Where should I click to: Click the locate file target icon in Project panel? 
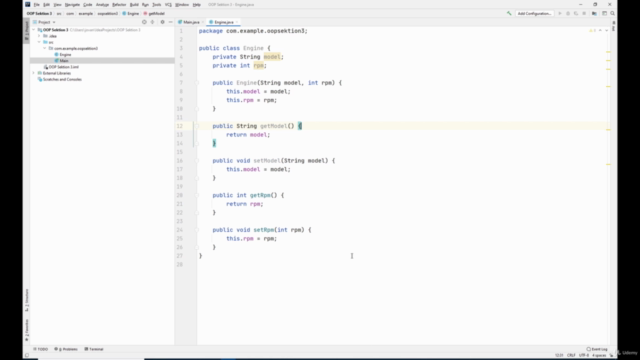click(144, 22)
